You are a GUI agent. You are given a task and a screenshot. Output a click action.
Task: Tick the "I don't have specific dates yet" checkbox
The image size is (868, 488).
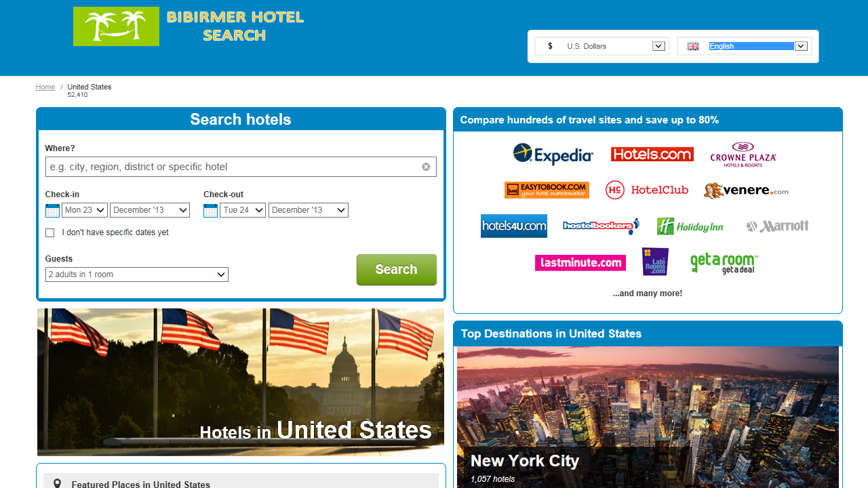[50, 232]
